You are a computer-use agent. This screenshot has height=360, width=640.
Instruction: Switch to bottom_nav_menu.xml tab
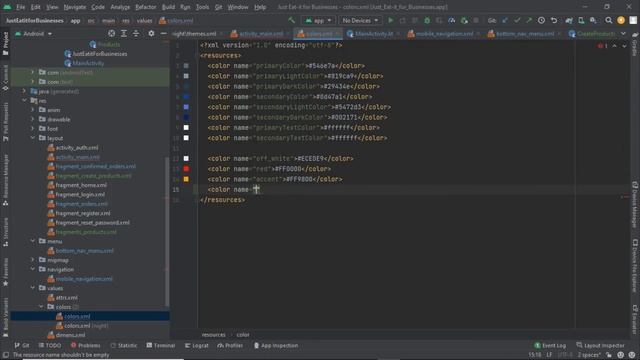point(525,34)
